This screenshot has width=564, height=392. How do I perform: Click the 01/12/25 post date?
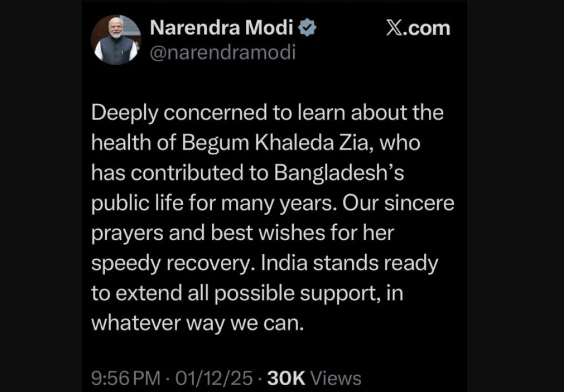point(215,378)
